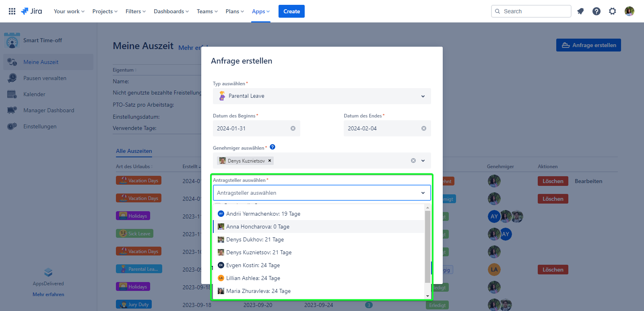This screenshot has height=311, width=644.
Task: Open the Dashboards menu
Action: [171, 11]
